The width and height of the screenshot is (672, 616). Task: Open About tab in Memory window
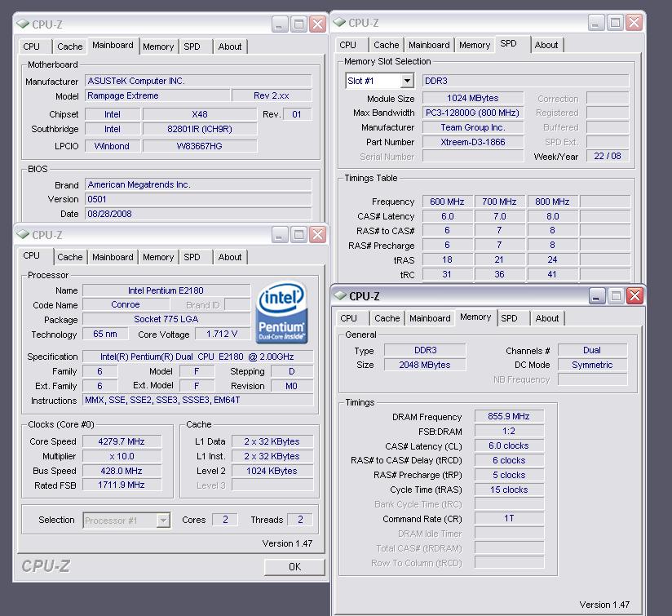click(547, 318)
